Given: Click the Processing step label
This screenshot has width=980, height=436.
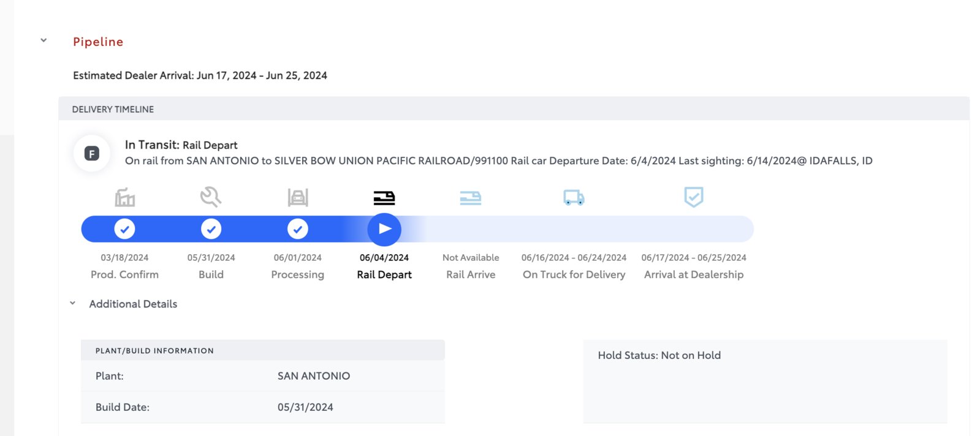Looking at the screenshot, I should click(x=298, y=275).
